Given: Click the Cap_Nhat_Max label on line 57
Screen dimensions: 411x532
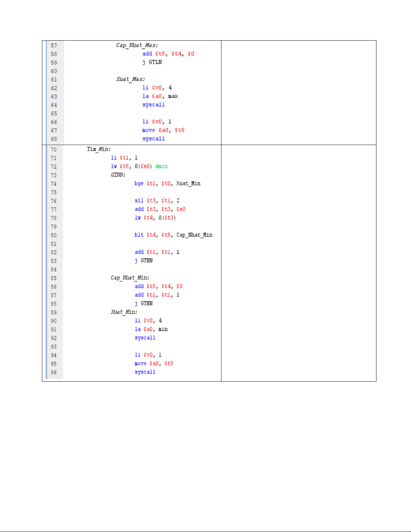Looking at the screenshot, I should tap(137, 45).
